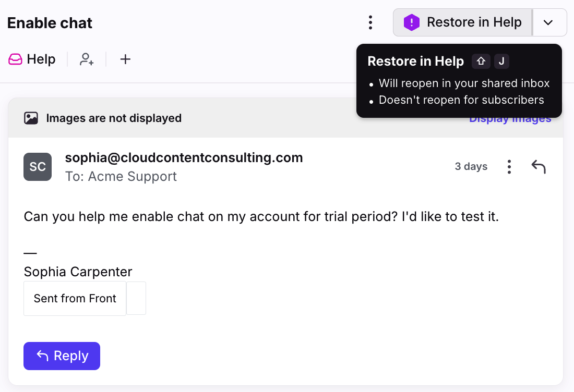The image size is (574, 392).
Task: Click the Restore in Help button
Action: point(463,22)
